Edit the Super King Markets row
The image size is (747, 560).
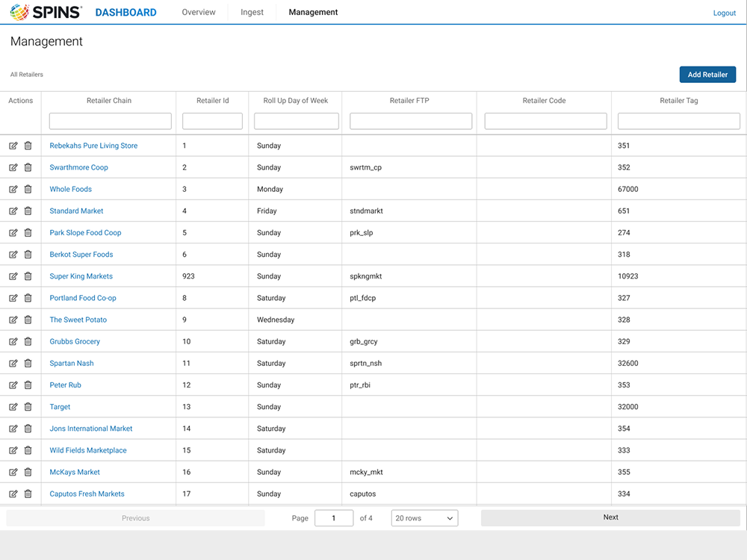pyautogui.click(x=13, y=276)
